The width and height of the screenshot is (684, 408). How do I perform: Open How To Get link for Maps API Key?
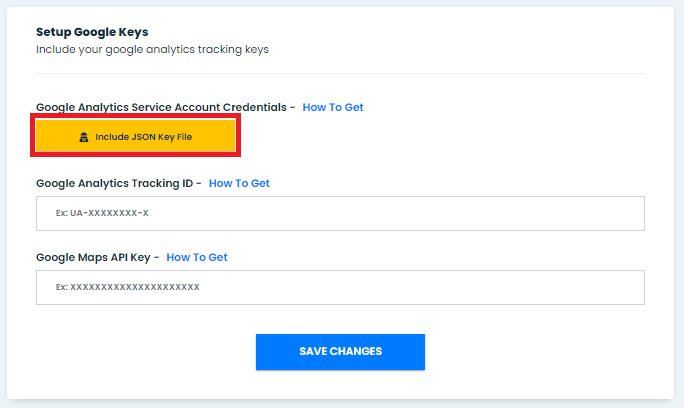click(197, 257)
